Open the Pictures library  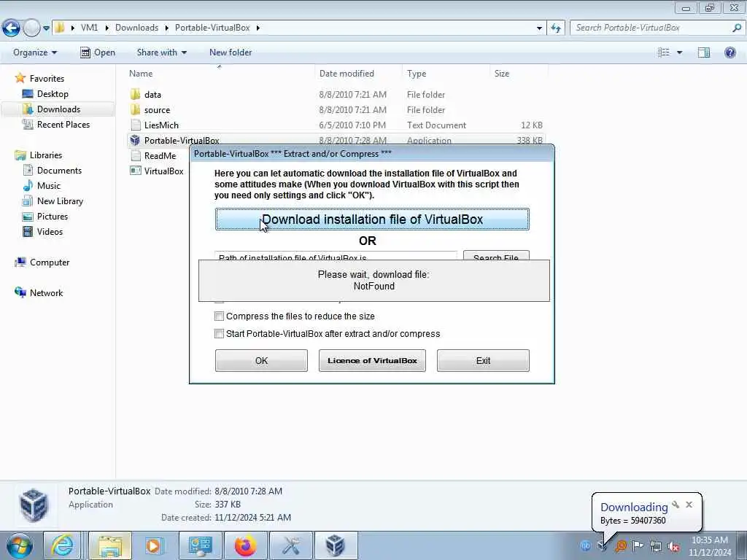[53, 216]
